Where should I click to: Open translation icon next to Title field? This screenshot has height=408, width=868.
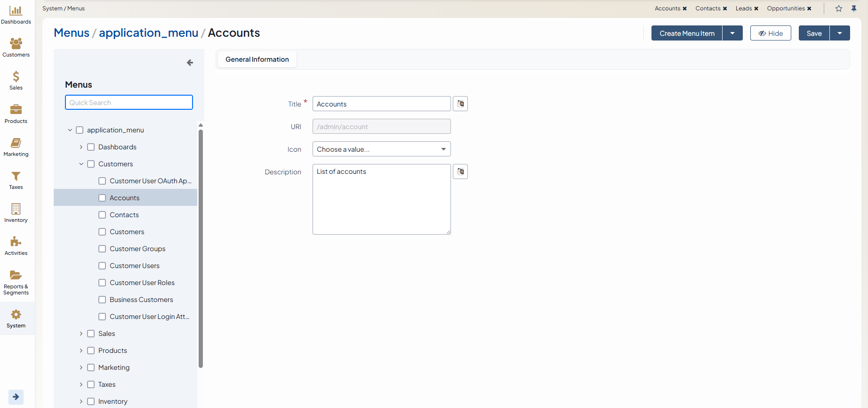[x=460, y=104]
